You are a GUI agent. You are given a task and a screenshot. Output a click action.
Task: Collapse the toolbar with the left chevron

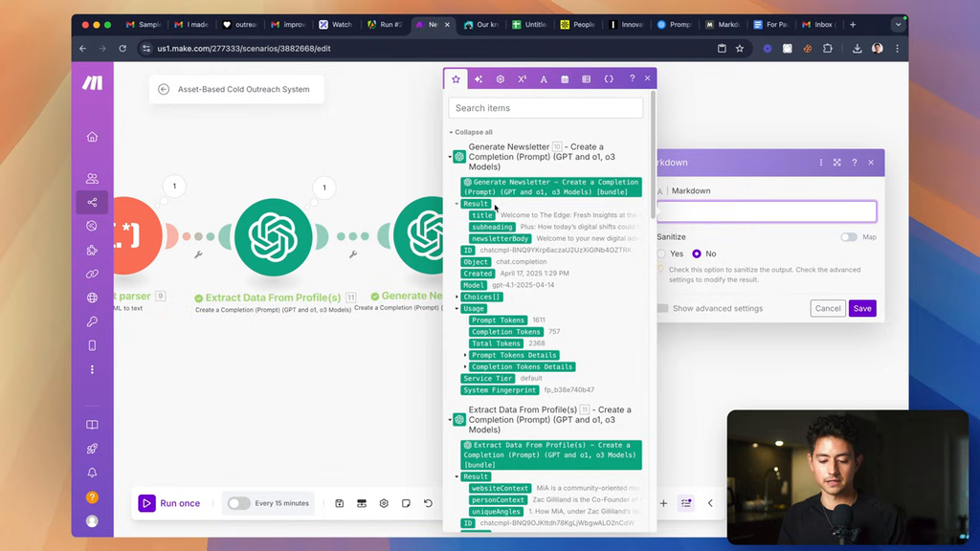[711, 503]
